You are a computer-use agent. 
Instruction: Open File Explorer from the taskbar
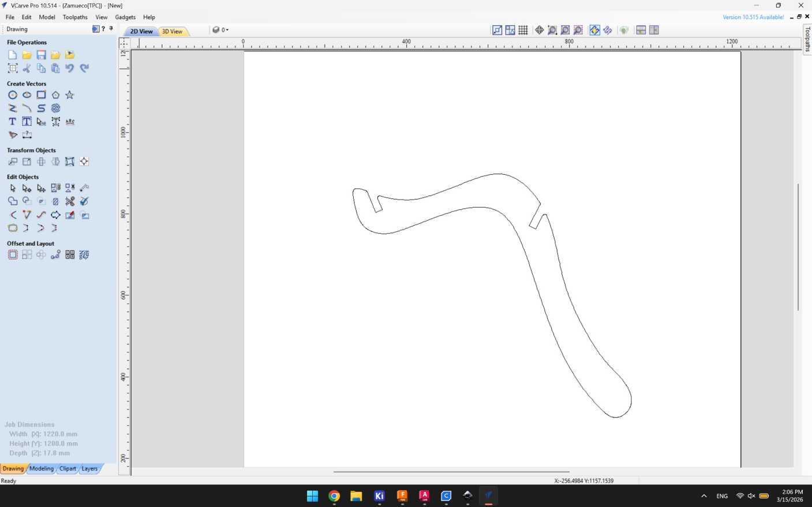coord(356,496)
